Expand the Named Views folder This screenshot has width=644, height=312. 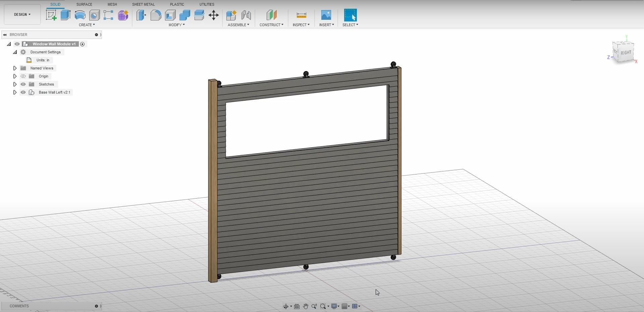pyautogui.click(x=15, y=68)
